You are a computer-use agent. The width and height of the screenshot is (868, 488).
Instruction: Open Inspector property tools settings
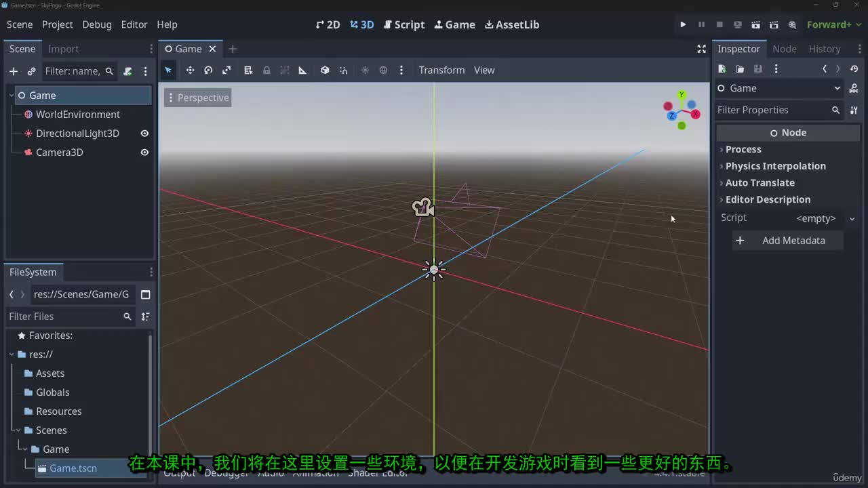(854, 110)
